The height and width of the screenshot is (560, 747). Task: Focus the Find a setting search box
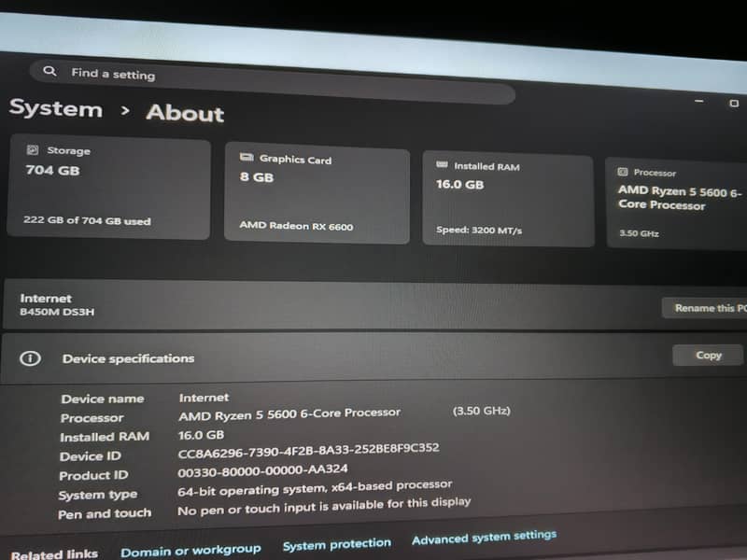tap(273, 83)
